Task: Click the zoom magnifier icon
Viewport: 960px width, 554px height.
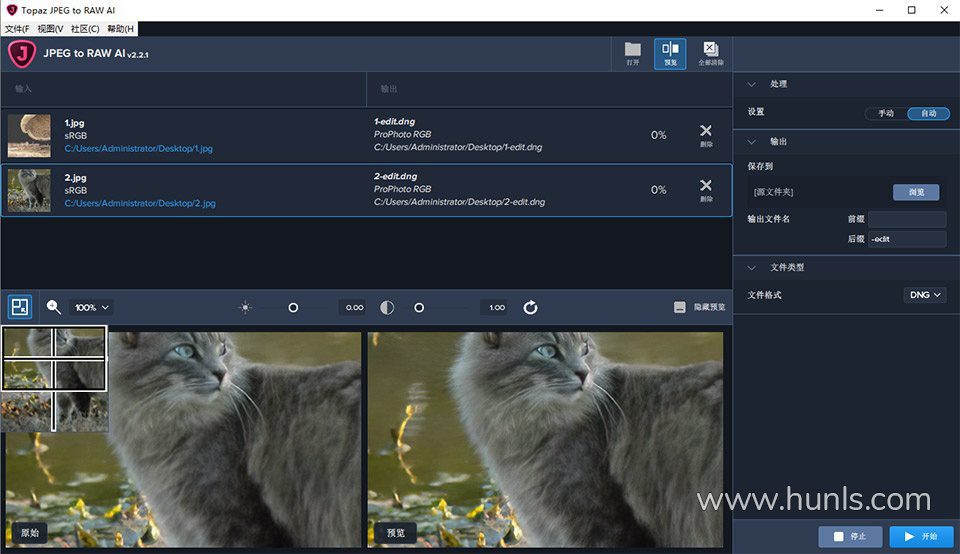Action: tap(54, 308)
